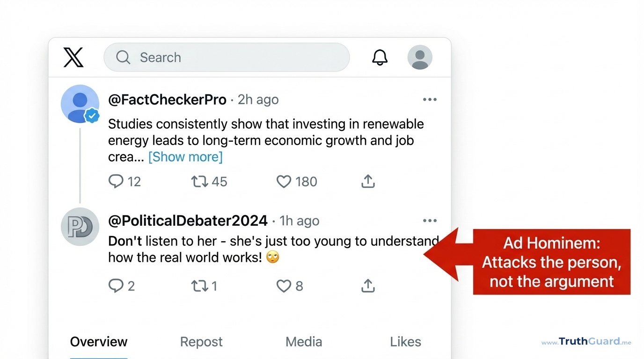Click the magnifying glass search icon

click(123, 57)
